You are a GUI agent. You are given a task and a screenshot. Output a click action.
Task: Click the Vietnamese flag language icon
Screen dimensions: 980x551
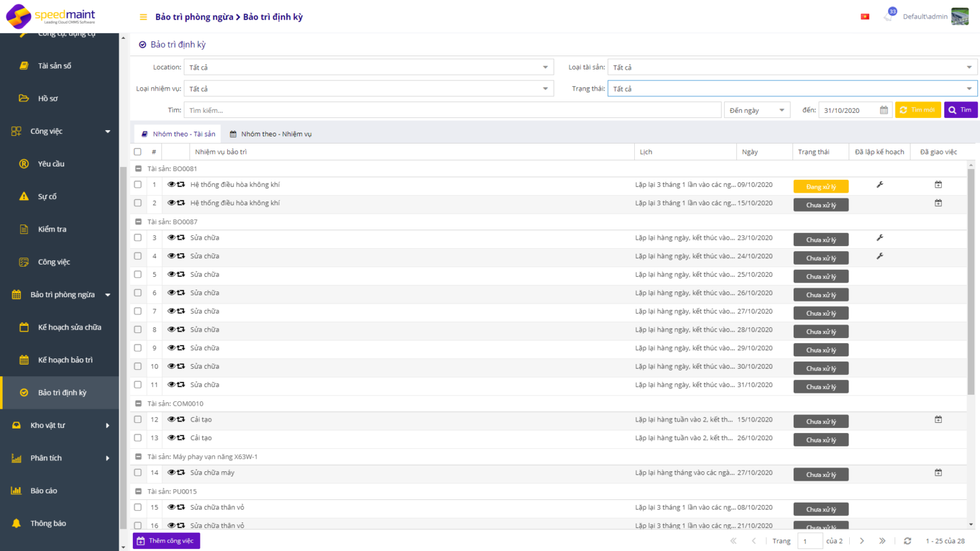click(865, 17)
